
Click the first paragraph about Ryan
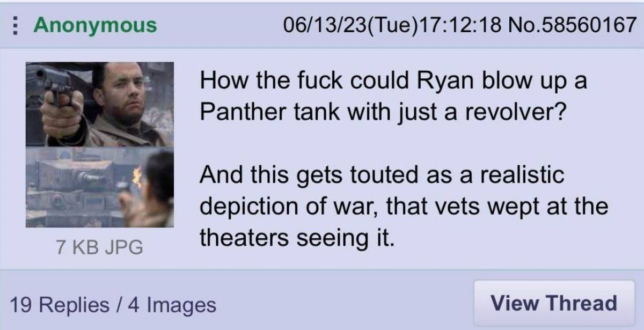pyautogui.click(x=393, y=97)
